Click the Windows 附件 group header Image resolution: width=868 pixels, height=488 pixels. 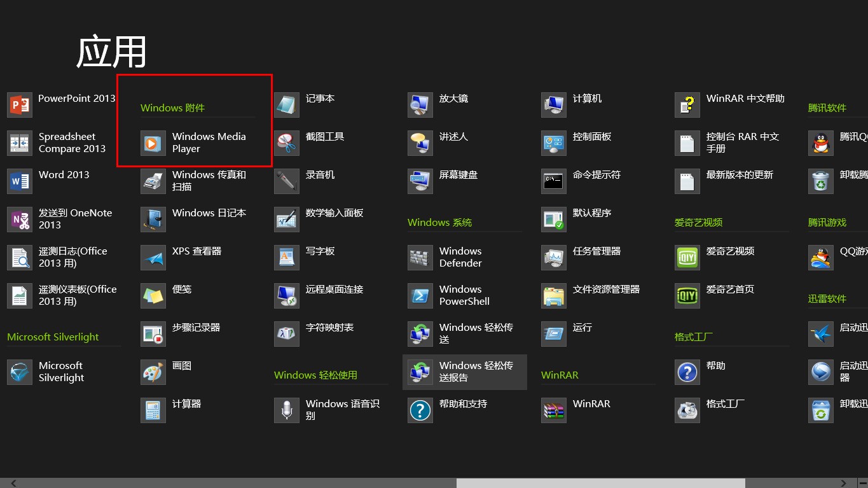coord(173,108)
